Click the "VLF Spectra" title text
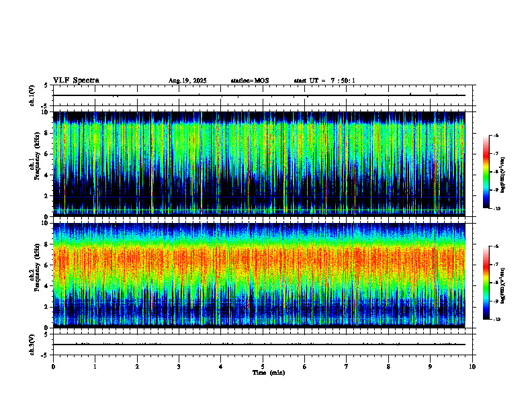Screen dimensions: 532x411 [76, 81]
